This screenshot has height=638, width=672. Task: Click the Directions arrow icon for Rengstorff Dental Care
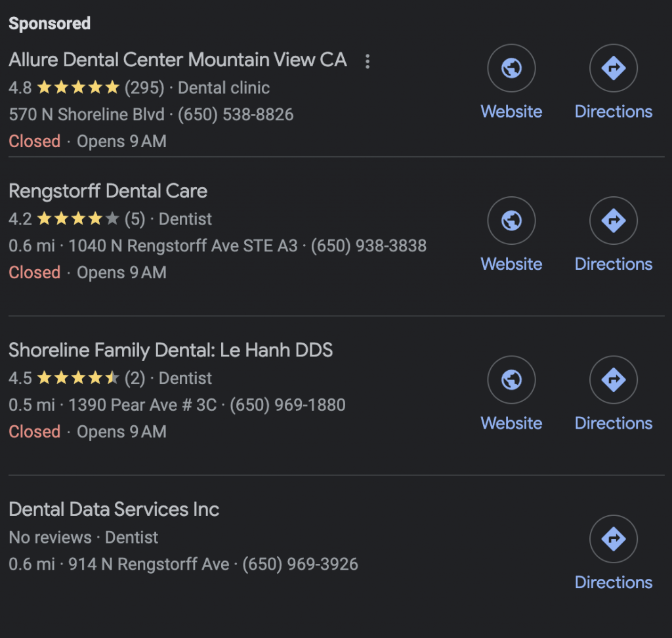click(613, 221)
